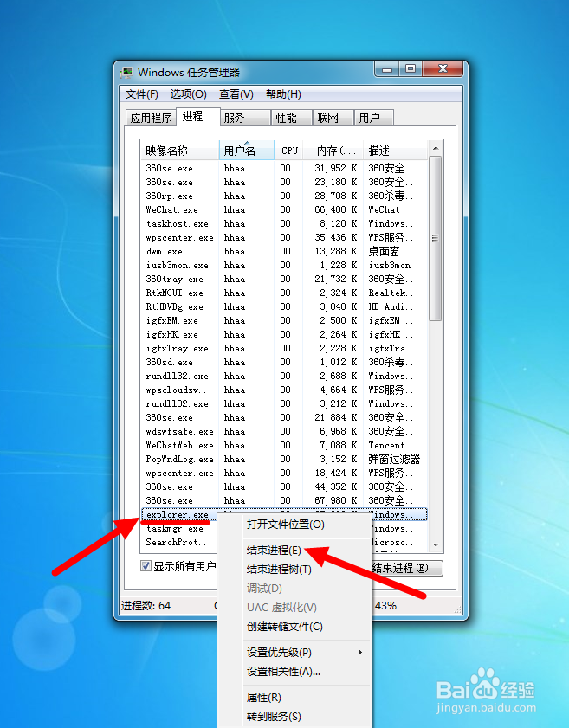The image size is (569, 728).
Task: Click the 43% status bar value
Action: (385, 606)
